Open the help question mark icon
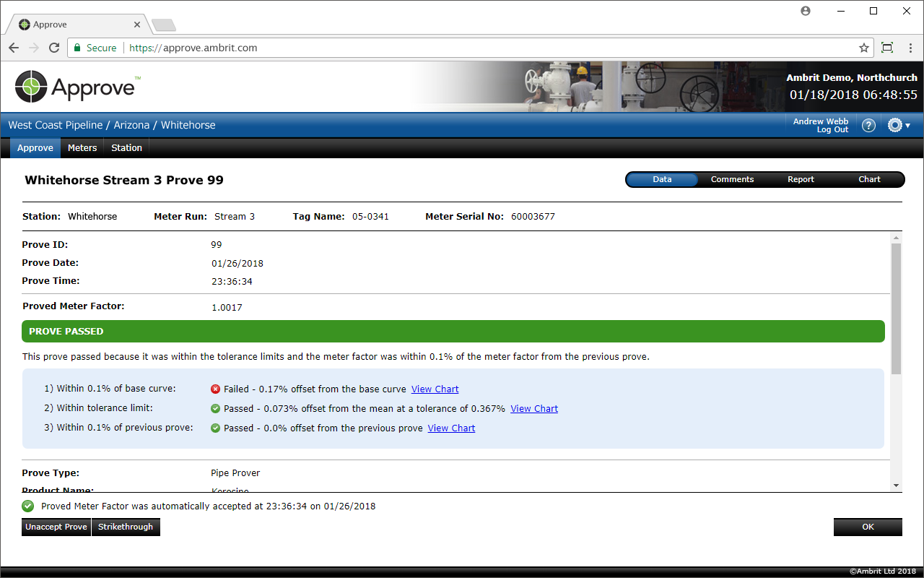 pyautogui.click(x=869, y=125)
